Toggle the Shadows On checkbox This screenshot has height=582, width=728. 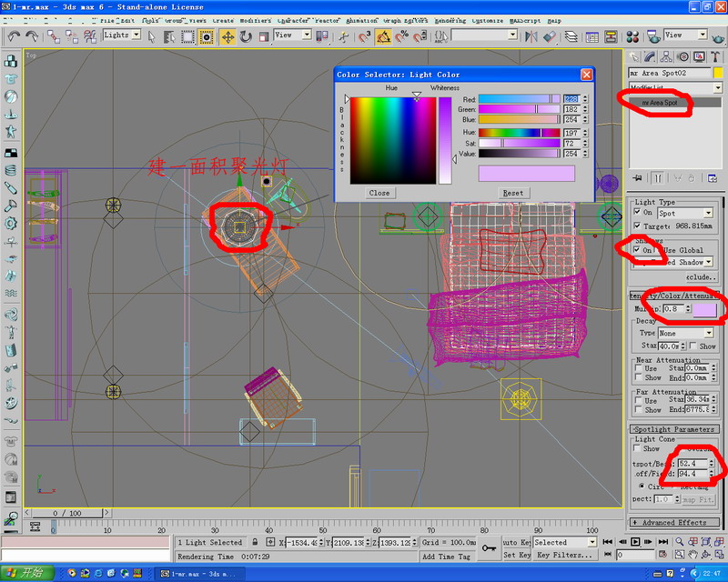coord(637,249)
